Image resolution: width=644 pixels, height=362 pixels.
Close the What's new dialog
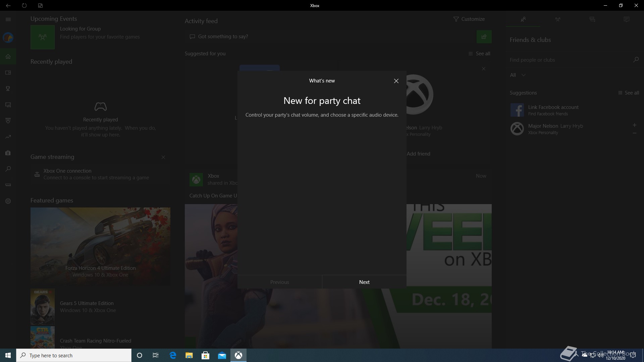(x=396, y=81)
